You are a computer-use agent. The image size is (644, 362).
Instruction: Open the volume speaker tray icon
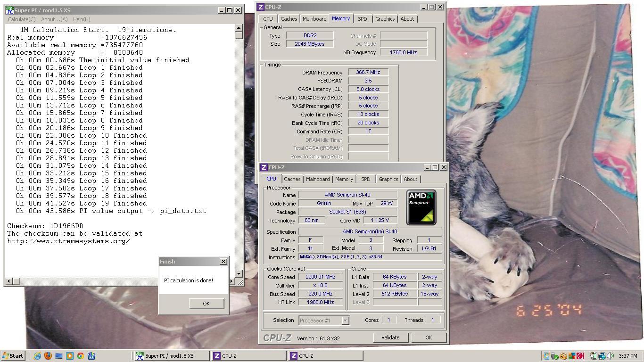(x=611, y=356)
